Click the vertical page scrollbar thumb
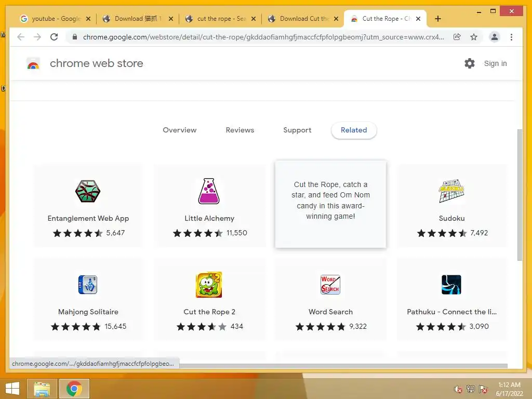 pyautogui.click(x=520, y=195)
